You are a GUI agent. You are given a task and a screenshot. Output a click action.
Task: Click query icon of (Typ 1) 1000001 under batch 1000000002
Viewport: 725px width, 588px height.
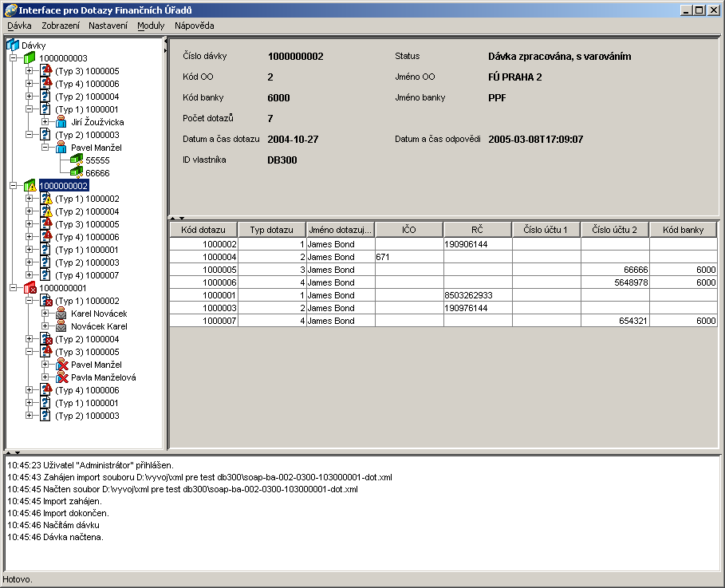(x=45, y=250)
